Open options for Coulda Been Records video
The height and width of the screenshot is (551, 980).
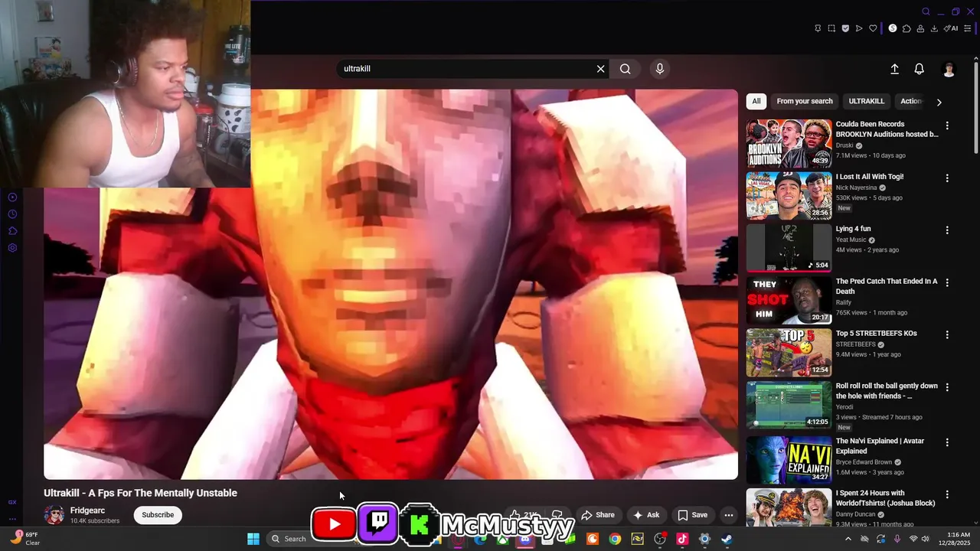947,126
